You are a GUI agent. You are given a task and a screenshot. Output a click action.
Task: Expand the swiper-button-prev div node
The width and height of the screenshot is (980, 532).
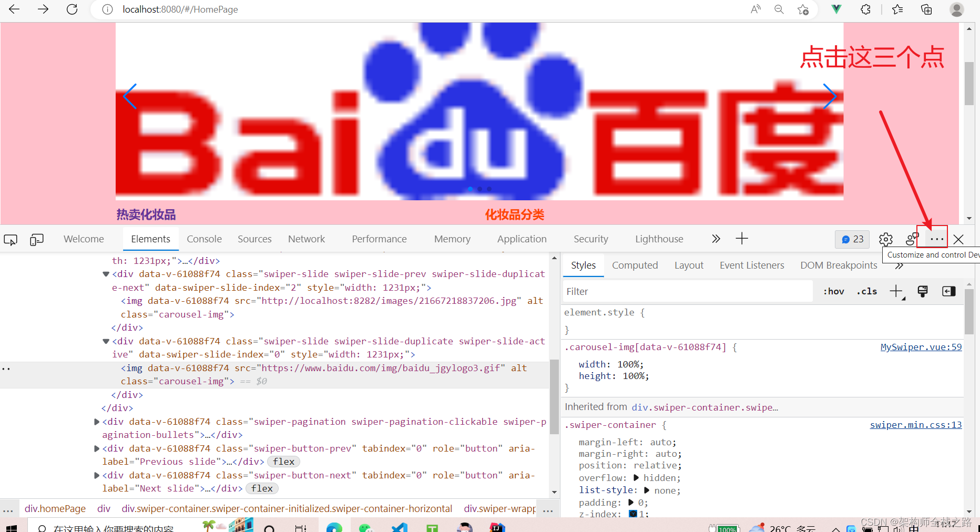(x=97, y=448)
